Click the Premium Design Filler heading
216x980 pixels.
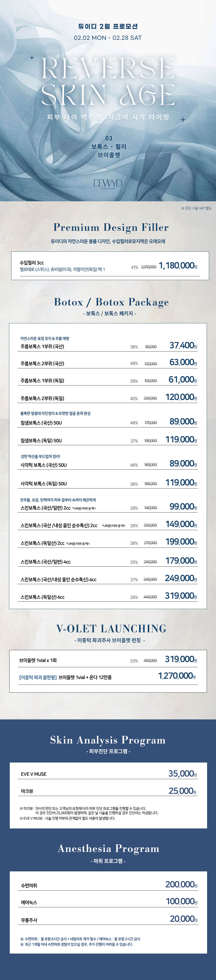pyautogui.click(x=111, y=227)
